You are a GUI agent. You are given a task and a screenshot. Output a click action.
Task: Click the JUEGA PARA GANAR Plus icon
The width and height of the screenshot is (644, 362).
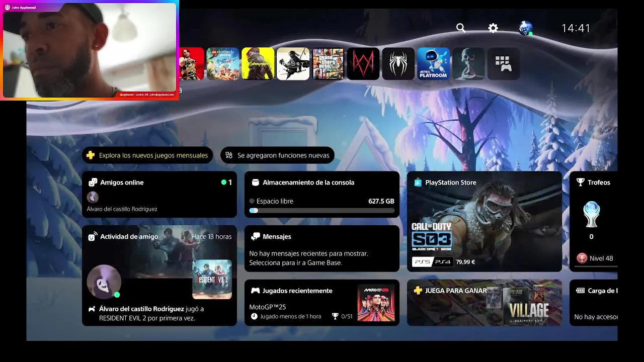418,291
